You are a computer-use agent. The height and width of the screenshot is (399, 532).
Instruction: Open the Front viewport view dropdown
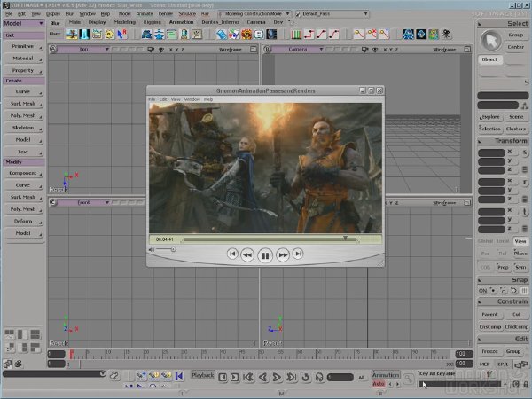83,202
